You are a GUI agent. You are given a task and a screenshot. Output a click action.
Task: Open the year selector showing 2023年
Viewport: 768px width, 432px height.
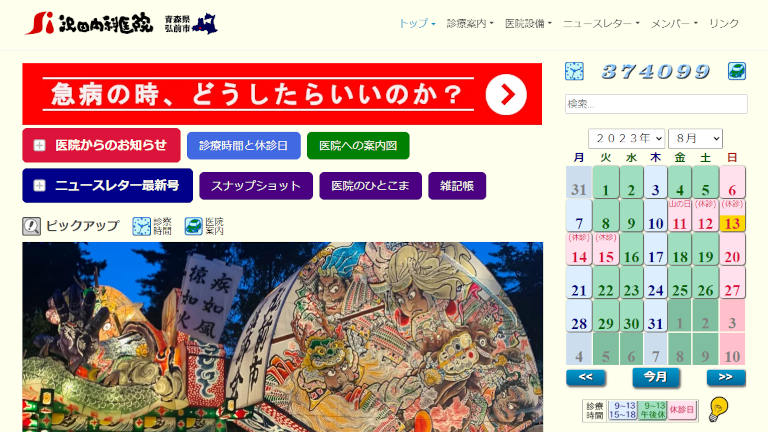point(626,139)
